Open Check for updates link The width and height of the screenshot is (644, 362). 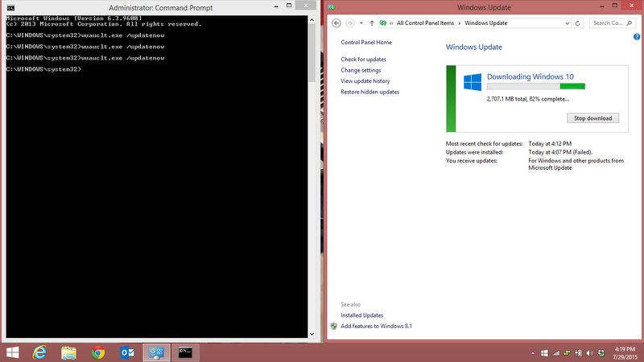pos(363,59)
